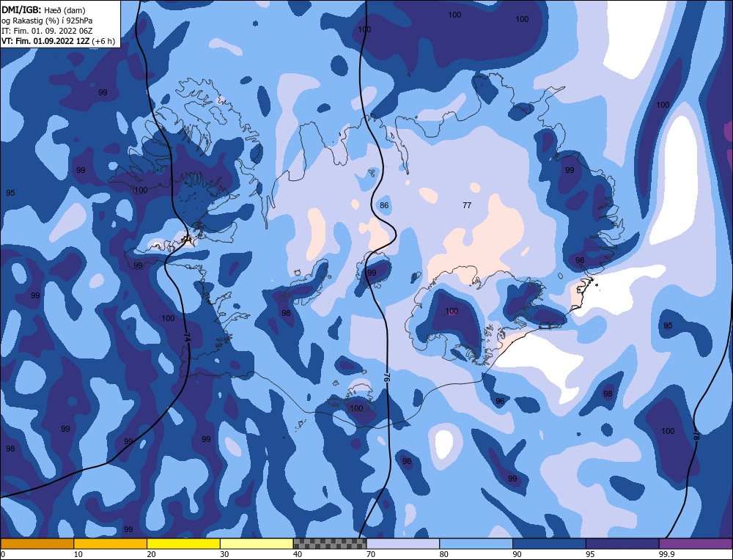Click the '90' legend scale label
Image resolution: width=733 pixels, height=560 pixels.
pyautogui.click(x=517, y=554)
